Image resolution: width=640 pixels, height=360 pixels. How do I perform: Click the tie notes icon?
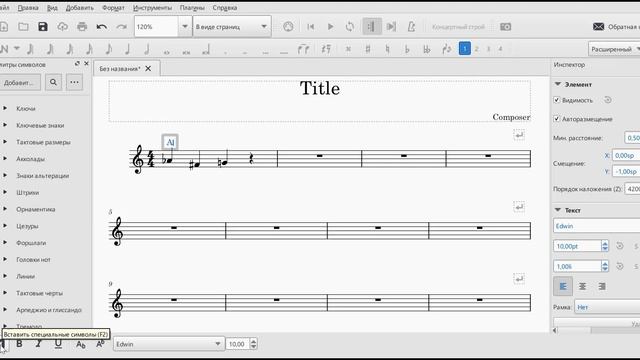[303, 49]
